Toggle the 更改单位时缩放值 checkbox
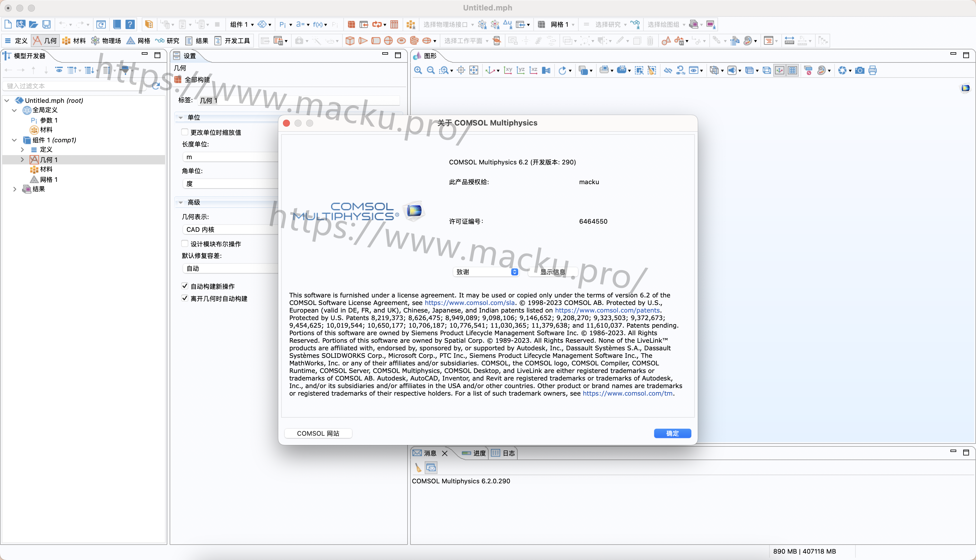This screenshot has width=976, height=560. (184, 132)
